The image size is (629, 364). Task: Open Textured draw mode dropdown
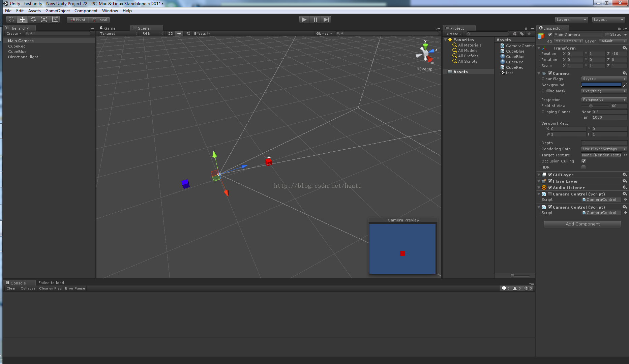(x=119, y=33)
